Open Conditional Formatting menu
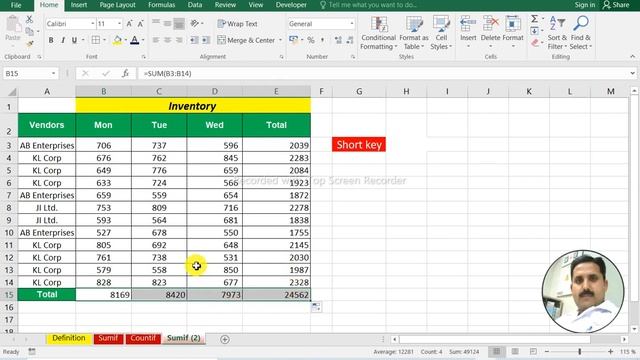Viewport: 640px width, 360px height. [378, 33]
